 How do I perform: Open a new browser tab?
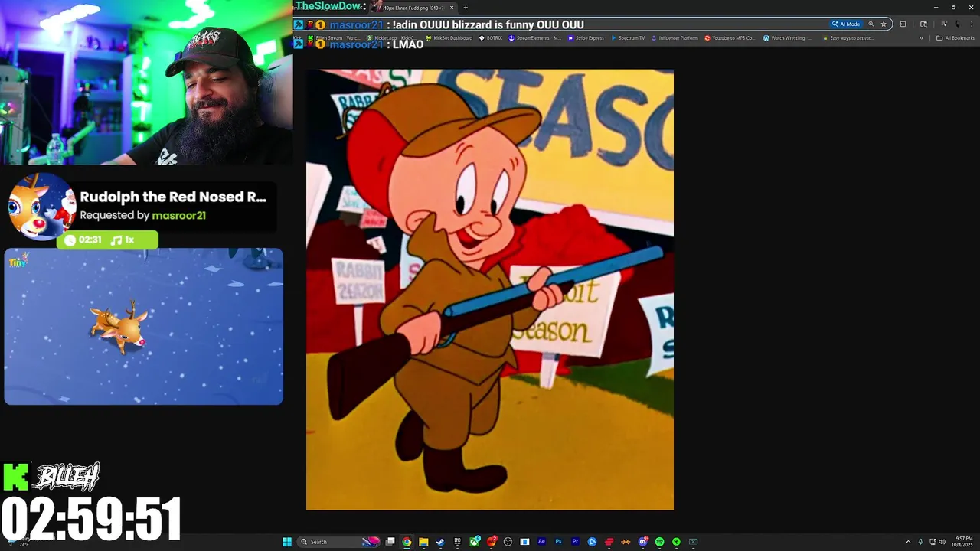pos(465,8)
